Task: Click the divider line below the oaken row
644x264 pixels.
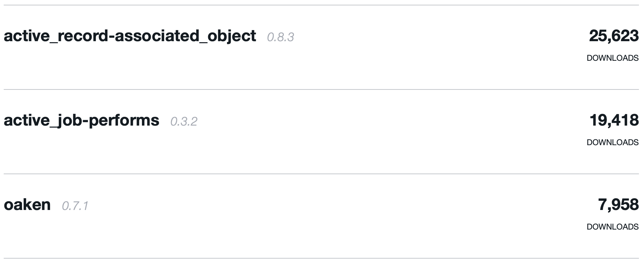Action: (321, 258)
